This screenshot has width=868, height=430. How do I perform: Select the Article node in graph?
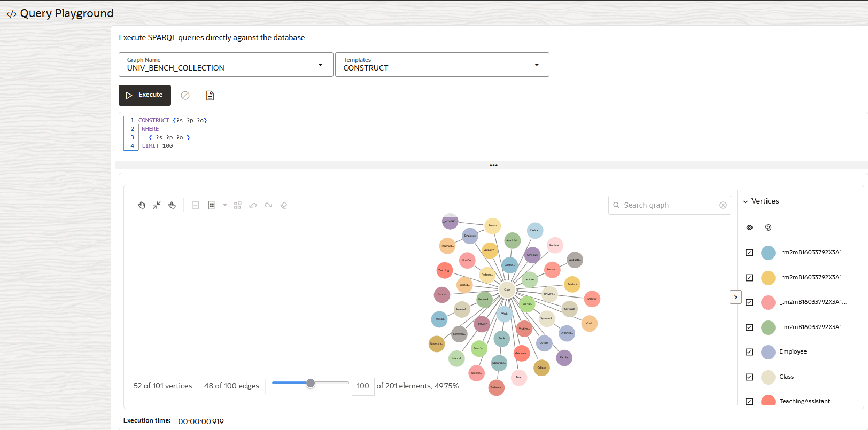(x=544, y=343)
